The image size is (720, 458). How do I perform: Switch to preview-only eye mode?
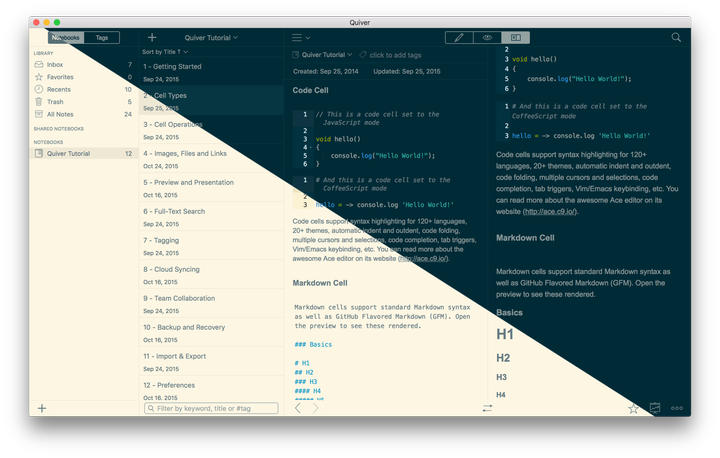(x=487, y=38)
